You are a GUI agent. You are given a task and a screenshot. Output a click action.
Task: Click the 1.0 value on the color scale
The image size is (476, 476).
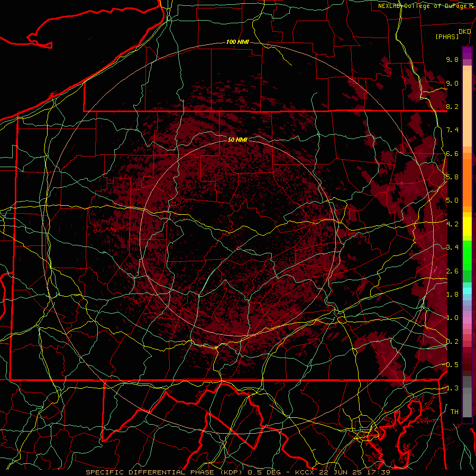(x=452, y=318)
